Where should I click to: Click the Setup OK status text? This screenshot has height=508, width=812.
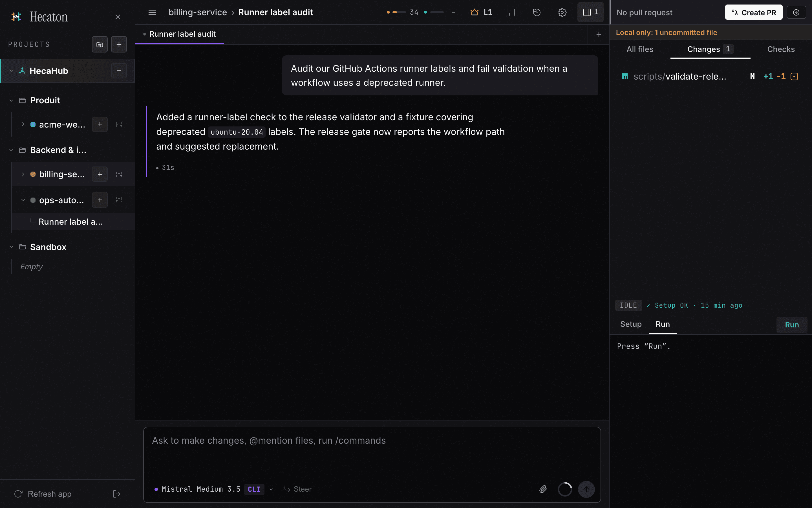pos(694,305)
